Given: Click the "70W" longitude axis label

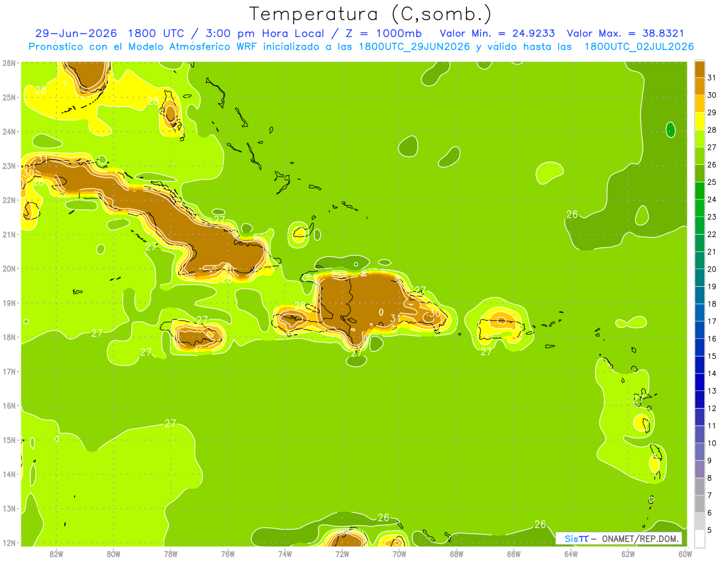Looking at the screenshot, I should click(399, 554).
